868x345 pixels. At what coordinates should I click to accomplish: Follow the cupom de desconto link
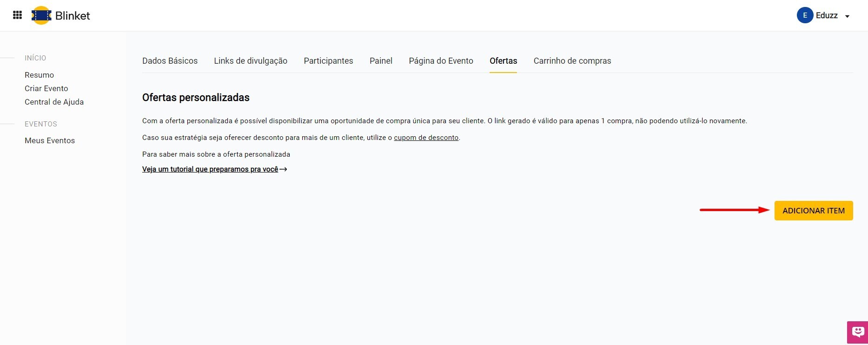426,138
